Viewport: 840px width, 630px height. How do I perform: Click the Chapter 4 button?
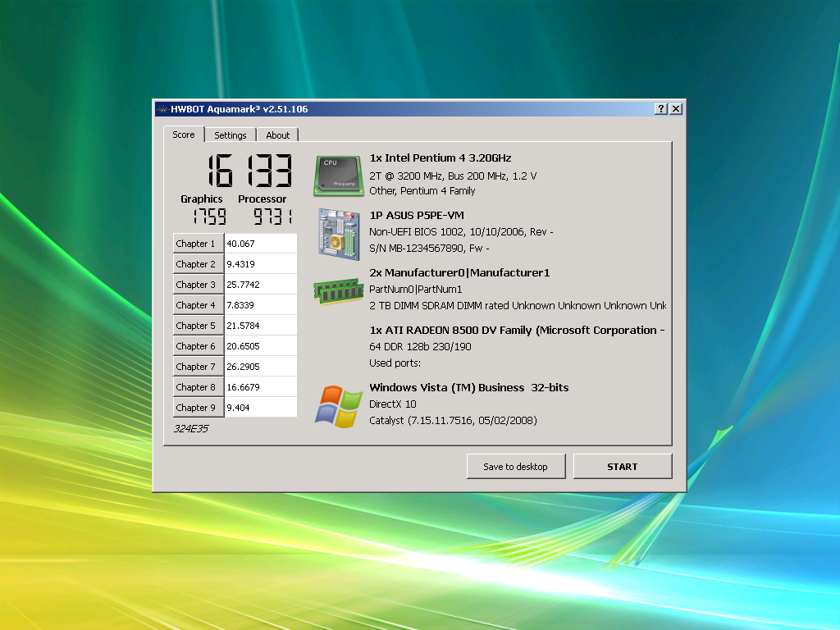click(198, 305)
